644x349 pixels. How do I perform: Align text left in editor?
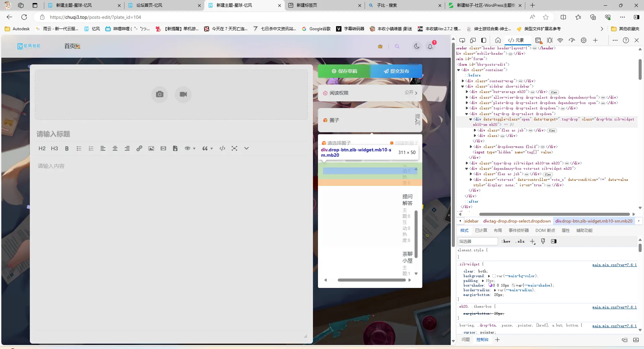pos(103,148)
